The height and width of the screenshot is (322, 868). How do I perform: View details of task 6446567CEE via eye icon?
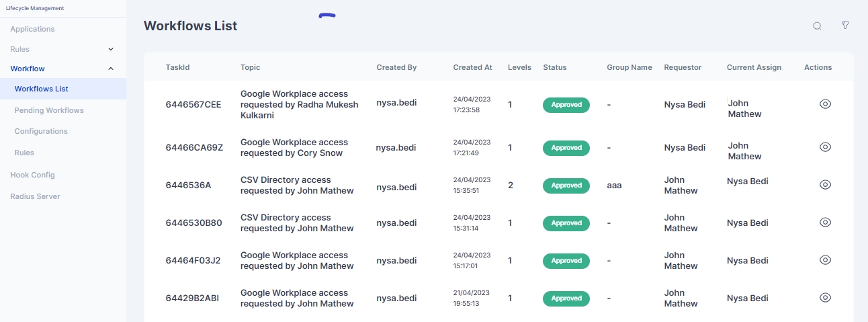tap(826, 104)
